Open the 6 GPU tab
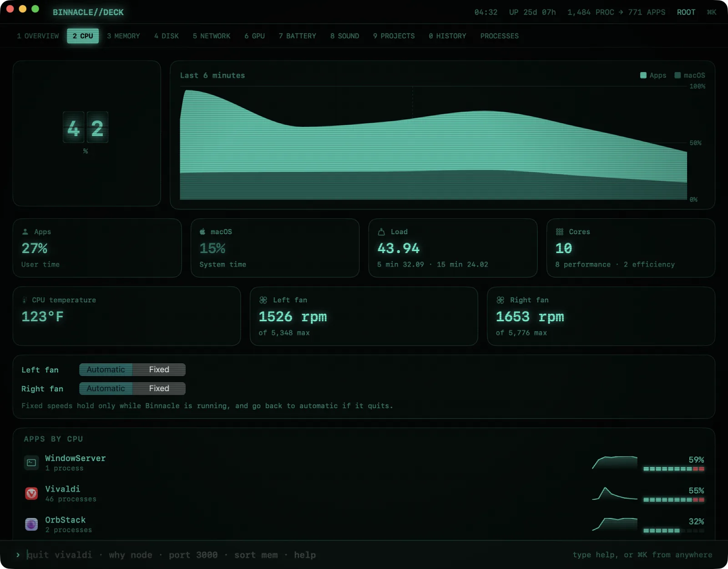This screenshot has width=728, height=569. coord(254,36)
